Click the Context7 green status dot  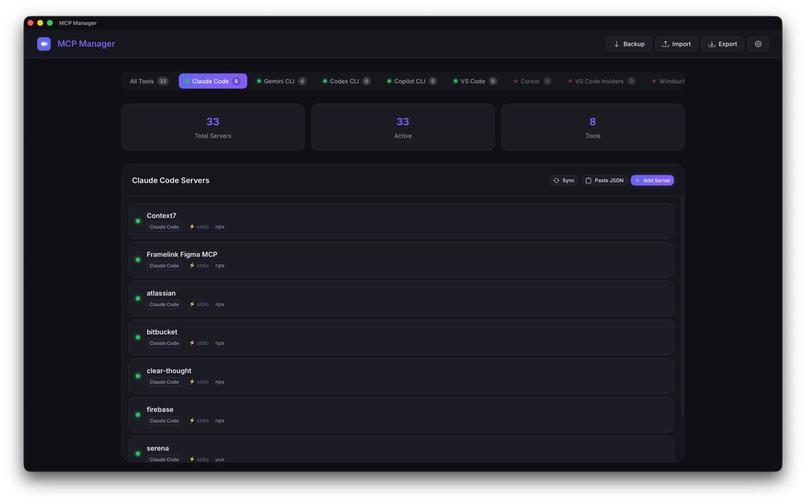(138, 221)
